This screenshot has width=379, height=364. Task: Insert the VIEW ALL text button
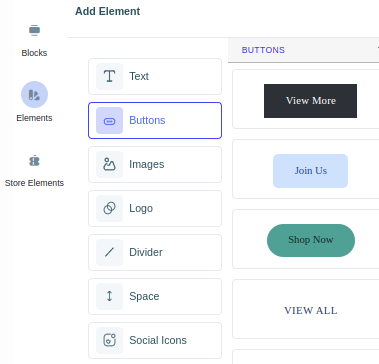pos(311,311)
